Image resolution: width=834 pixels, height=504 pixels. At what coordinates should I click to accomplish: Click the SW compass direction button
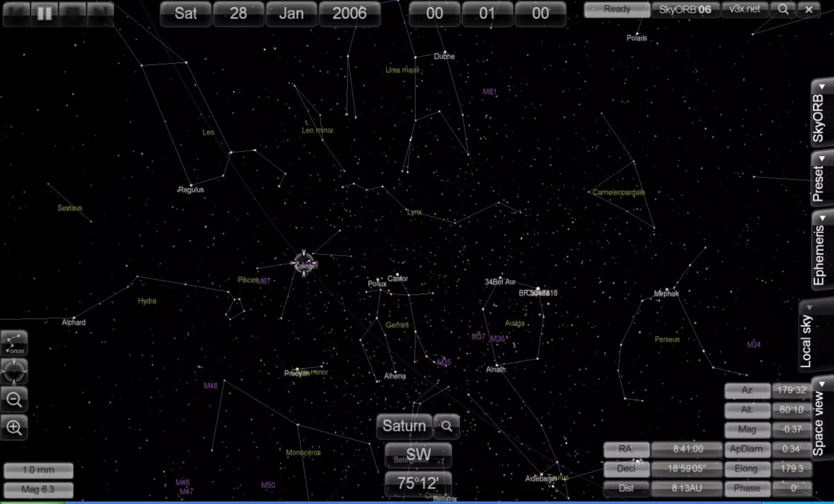click(x=419, y=455)
